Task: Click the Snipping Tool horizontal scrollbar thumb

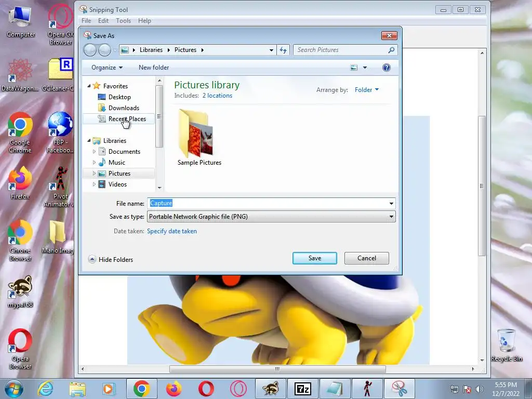Action: pyautogui.click(x=277, y=369)
